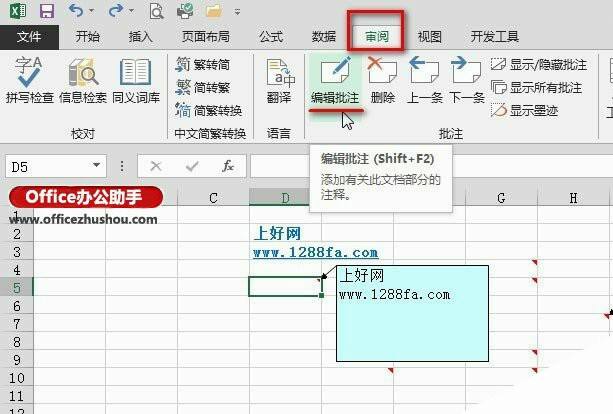The height and width of the screenshot is (414, 613).
Task: Select row 3 header
Action: 16,252
